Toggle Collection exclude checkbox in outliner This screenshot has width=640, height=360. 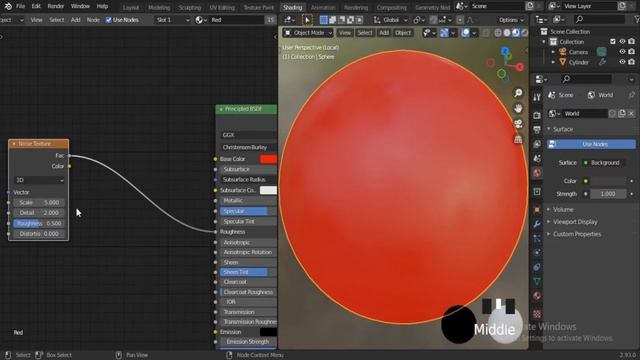click(613, 42)
